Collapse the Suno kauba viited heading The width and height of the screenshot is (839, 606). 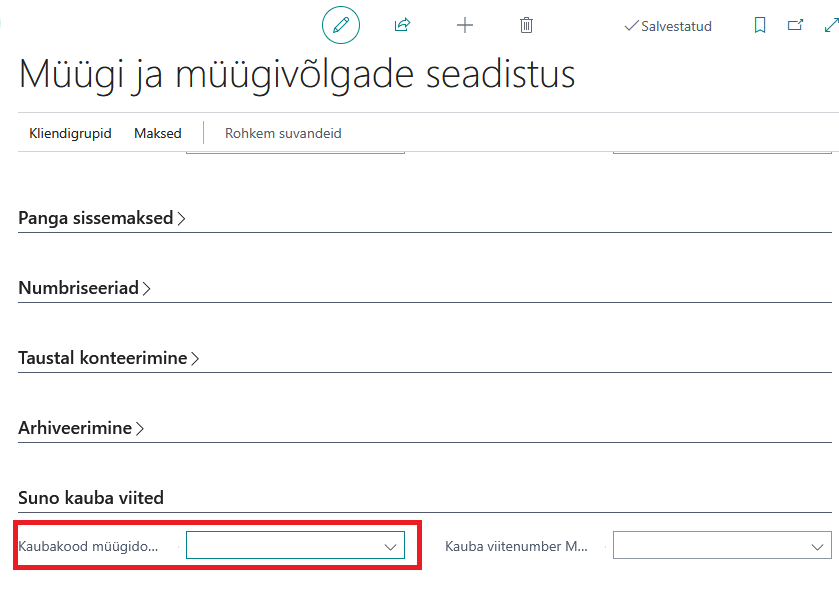pyautogui.click(x=91, y=498)
